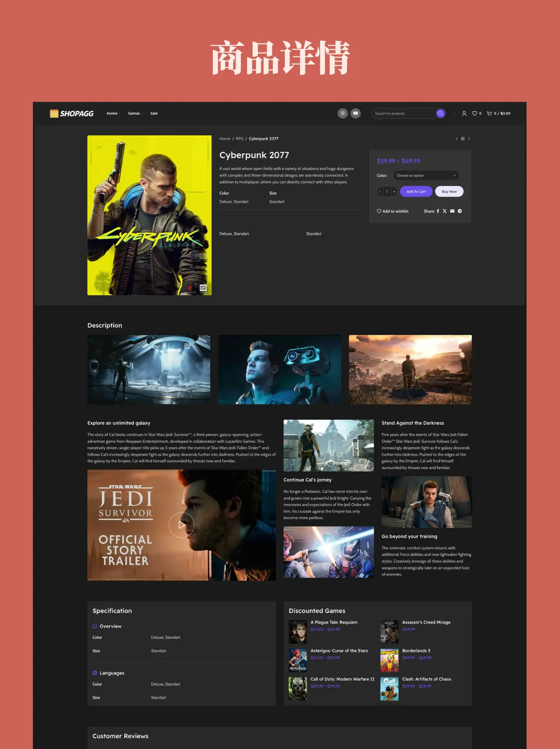Viewport: 560px width, 749px height.
Task: Open the header wishlist heart icon
Action: (x=474, y=114)
